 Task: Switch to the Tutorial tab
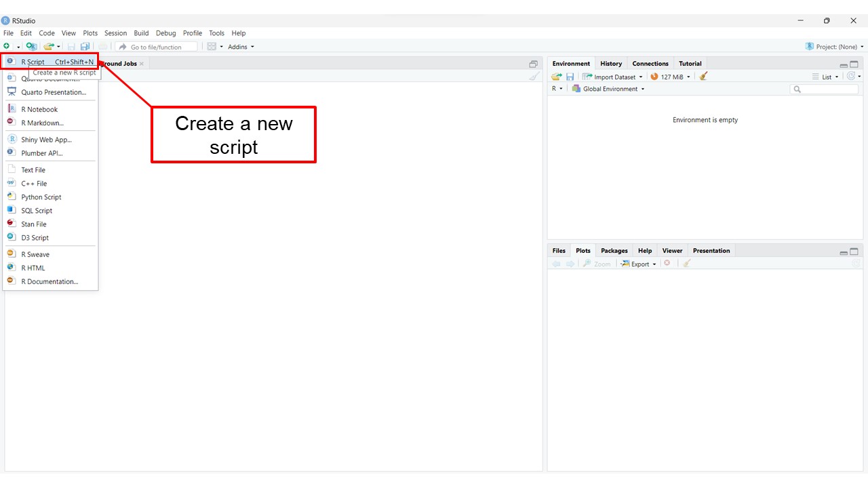click(690, 64)
